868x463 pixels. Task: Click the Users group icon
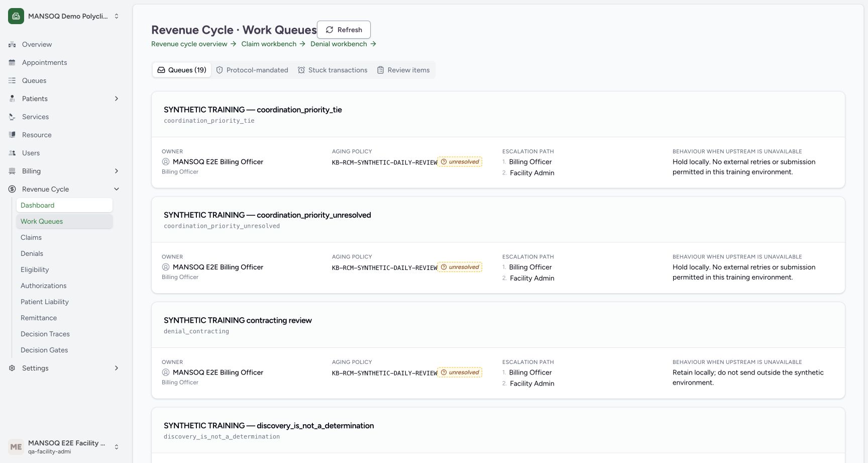coord(12,153)
